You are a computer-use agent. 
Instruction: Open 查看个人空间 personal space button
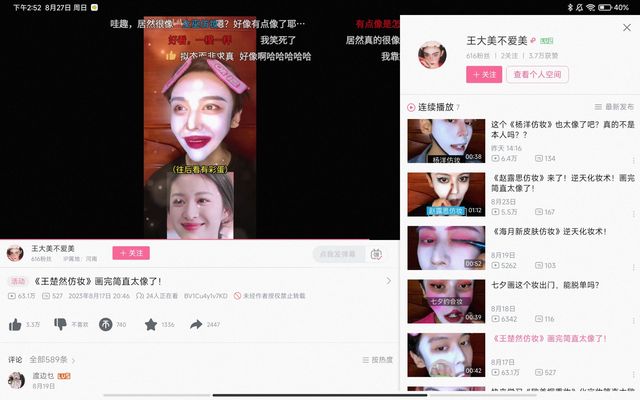[537, 75]
